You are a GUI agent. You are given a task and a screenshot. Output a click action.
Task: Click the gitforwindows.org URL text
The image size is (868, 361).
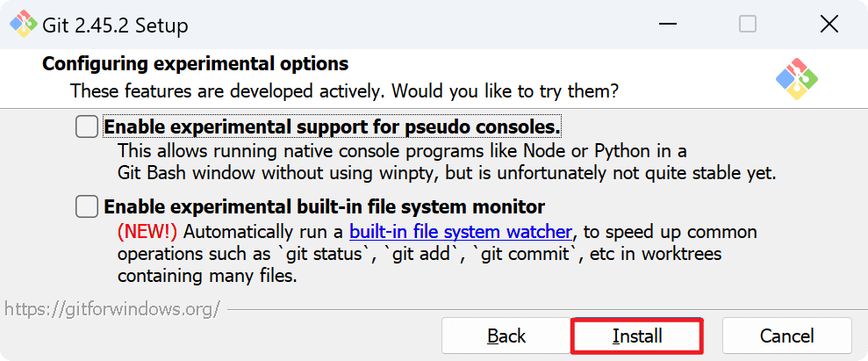112,309
